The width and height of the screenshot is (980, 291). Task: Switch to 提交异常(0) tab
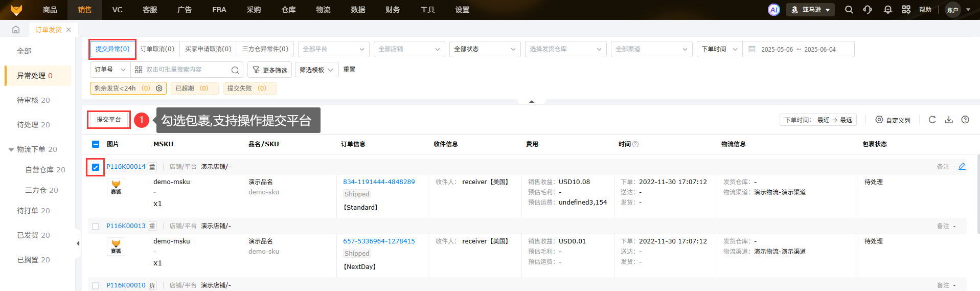(112, 49)
